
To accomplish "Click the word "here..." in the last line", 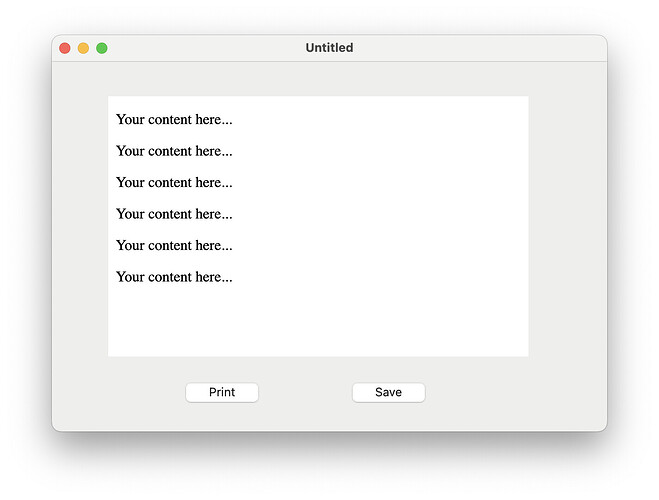I will (214, 277).
